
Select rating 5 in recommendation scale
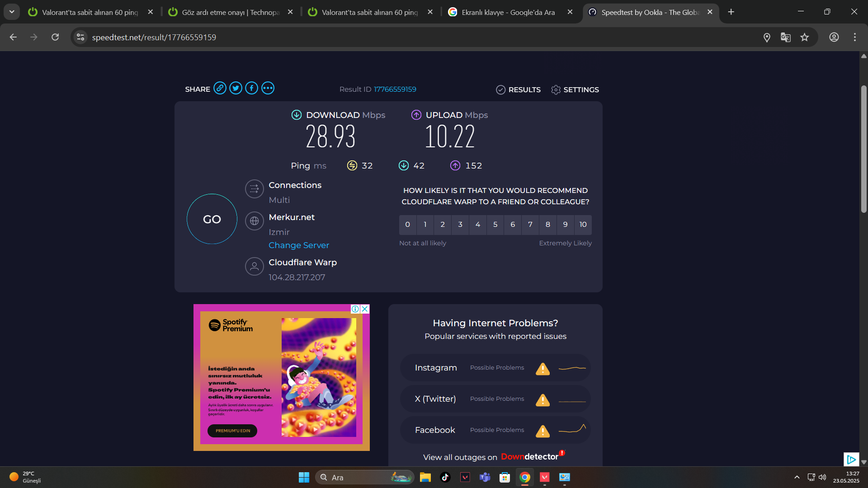click(x=495, y=225)
